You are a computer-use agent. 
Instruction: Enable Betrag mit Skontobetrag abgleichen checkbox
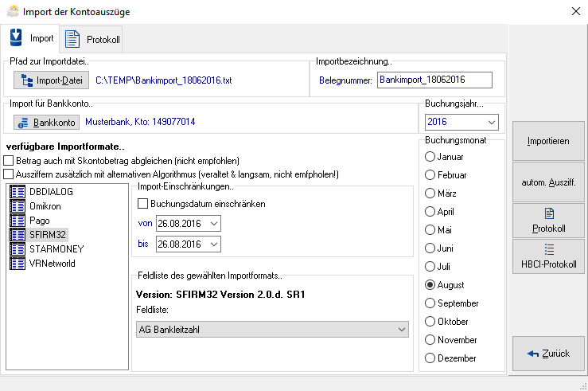click(8, 161)
